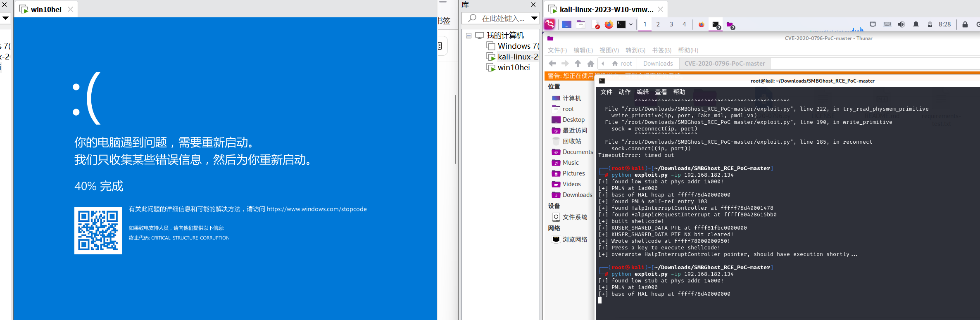Go to home folder via house icon
This screenshot has height=320, width=980.
pos(591,64)
